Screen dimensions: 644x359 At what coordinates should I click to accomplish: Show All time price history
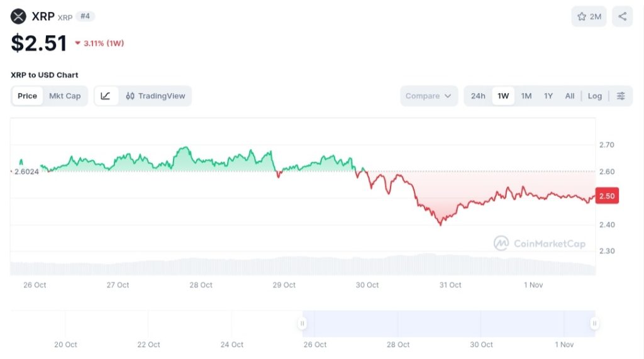tap(570, 96)
